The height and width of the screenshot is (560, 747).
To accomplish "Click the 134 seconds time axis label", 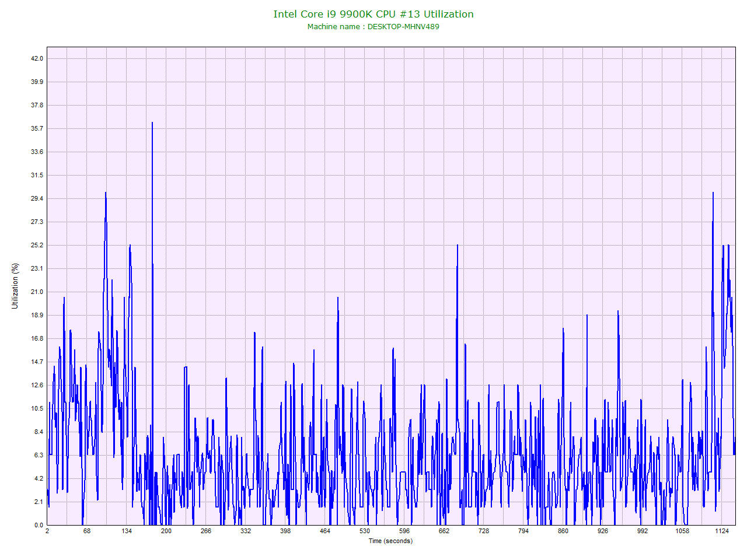I will point(127,531).
